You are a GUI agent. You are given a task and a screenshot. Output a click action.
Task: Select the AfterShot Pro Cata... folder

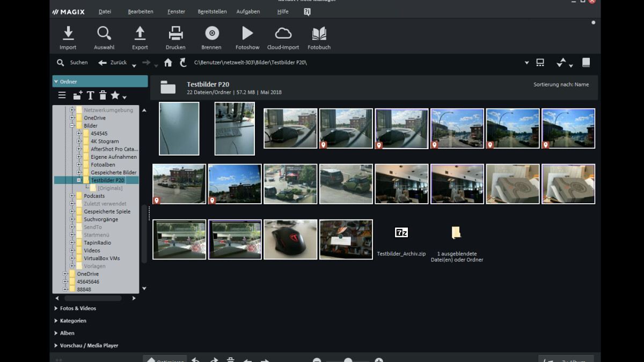(114, 149)
